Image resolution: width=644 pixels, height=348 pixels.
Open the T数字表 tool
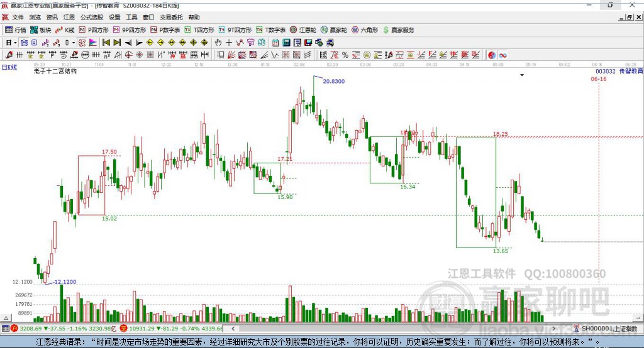270,30
